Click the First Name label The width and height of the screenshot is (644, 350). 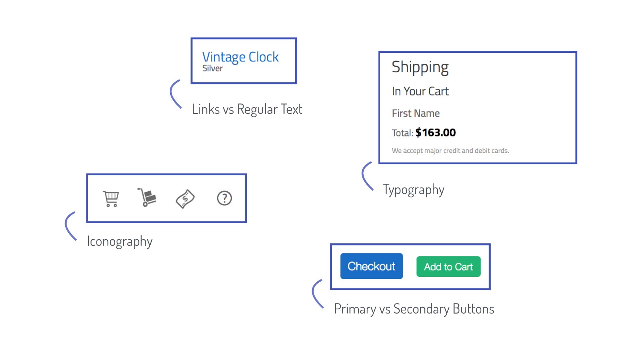point(416,113)
